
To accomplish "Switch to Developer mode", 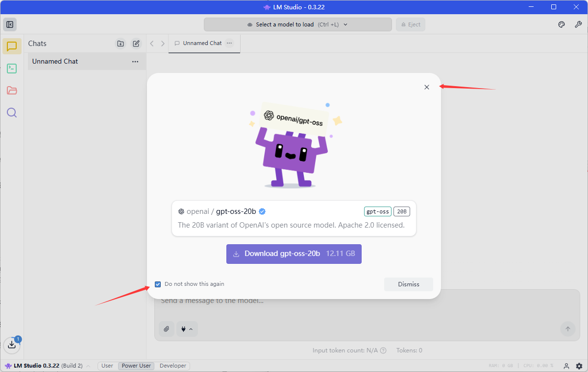I will [x=173, y=366].
